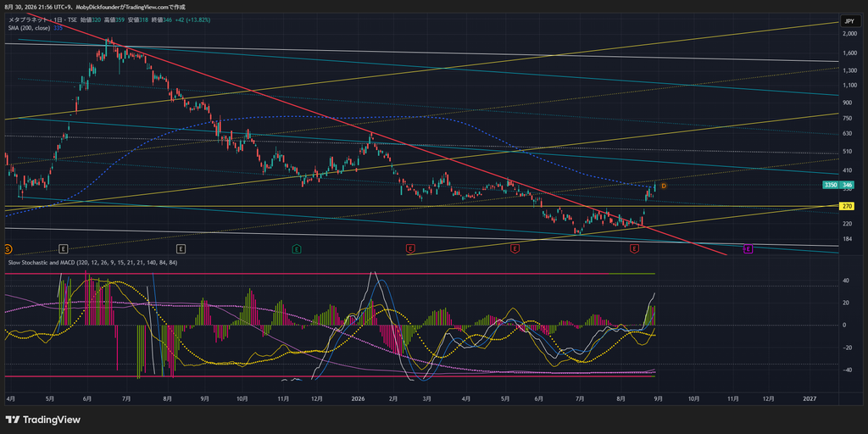Click the yellow 270 price label

847,206
